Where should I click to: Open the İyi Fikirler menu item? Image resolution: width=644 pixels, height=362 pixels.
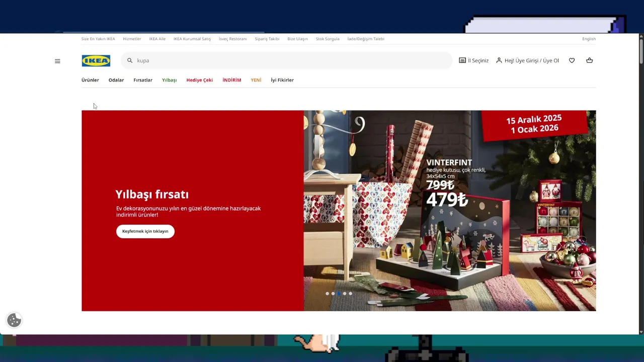point(282,80)
